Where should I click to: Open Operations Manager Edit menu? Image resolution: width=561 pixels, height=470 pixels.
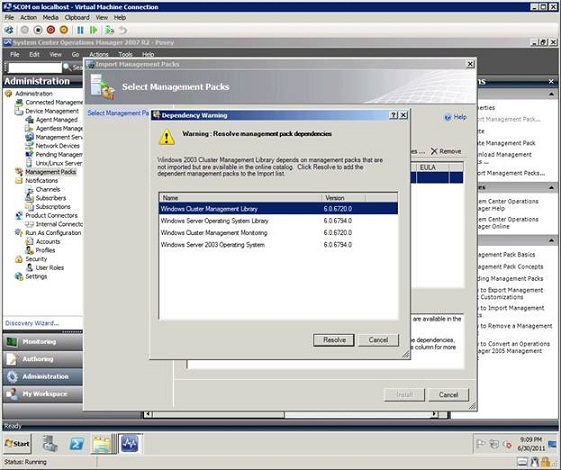click(34, 54)
